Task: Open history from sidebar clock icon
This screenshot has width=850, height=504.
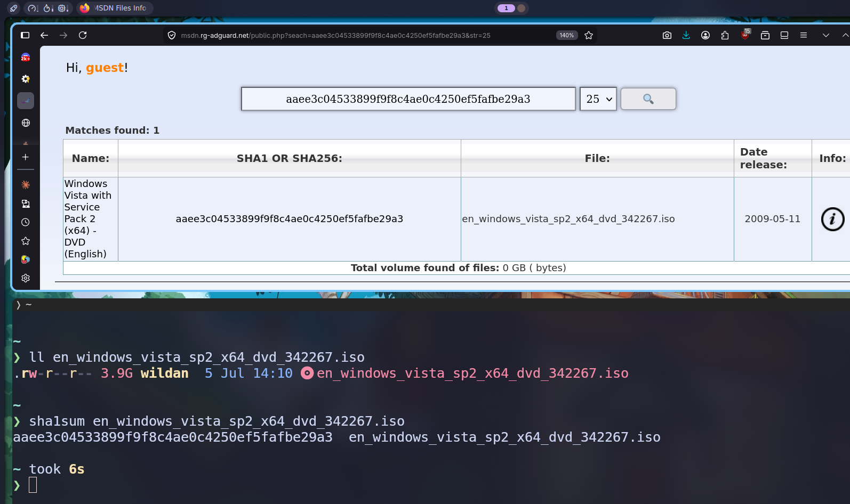Action: pos(26,222)
